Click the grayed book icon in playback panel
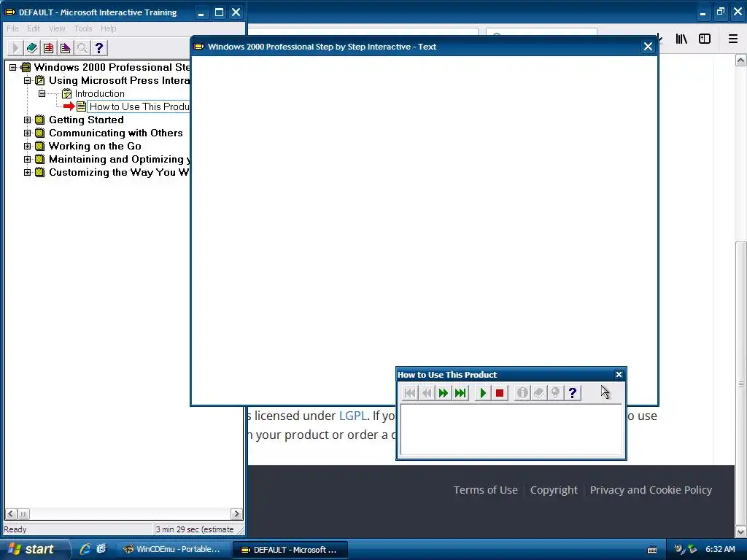This screenshot has height=560, width=747. coord(539,393)
